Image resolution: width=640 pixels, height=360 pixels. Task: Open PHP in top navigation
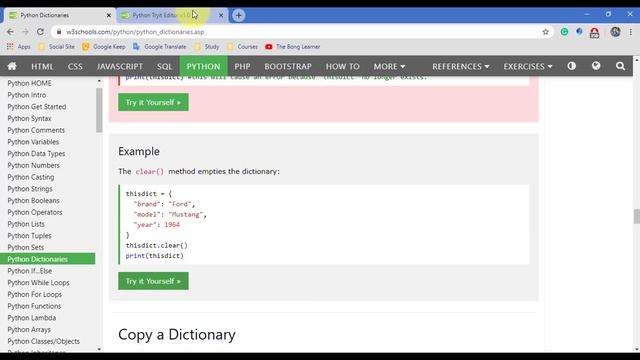(242, 66)
